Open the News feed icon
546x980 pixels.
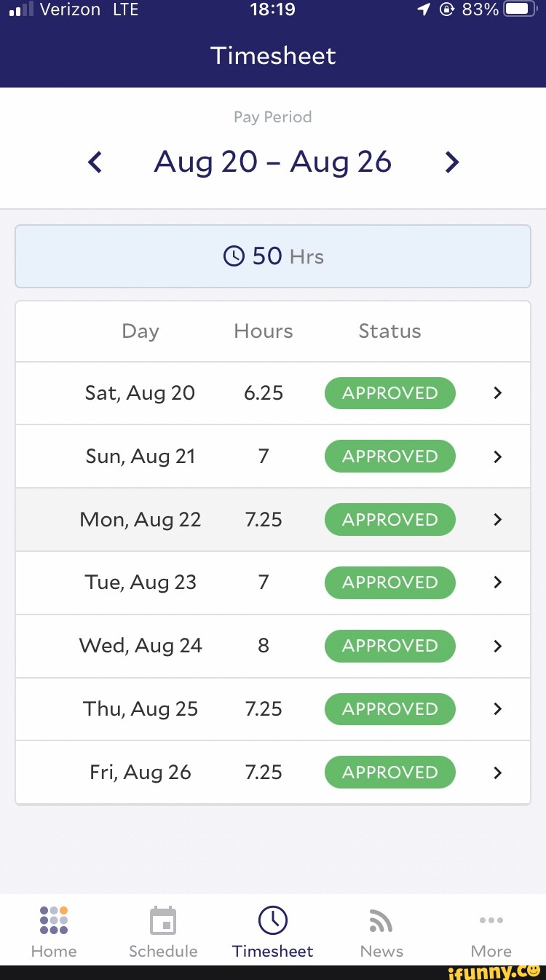(x=381, y=921)
